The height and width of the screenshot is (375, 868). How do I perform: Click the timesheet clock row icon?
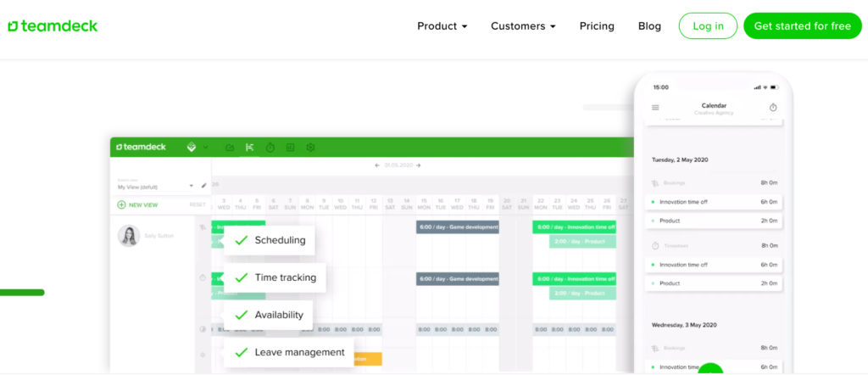click(x=203, y=278)
